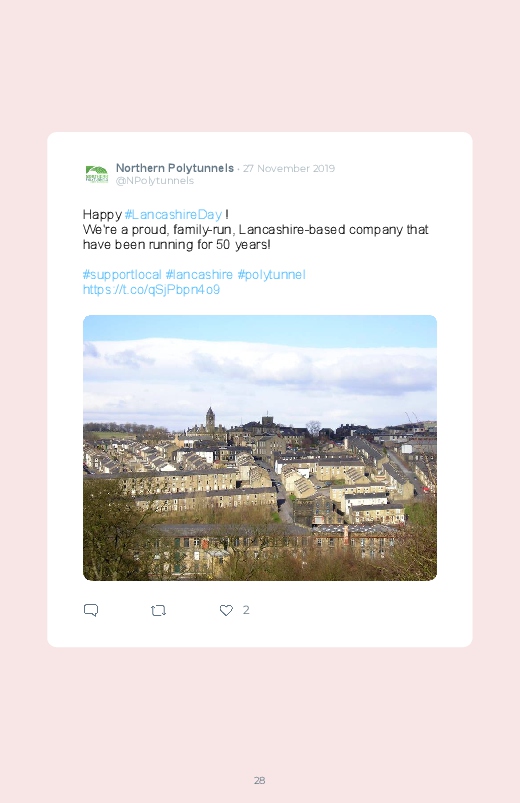
Task: Like the tweet with heart icon
Action: 226,610
